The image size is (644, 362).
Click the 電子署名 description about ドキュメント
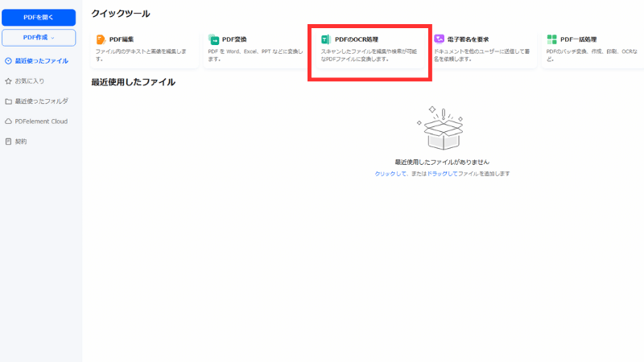tap(481, 55)
